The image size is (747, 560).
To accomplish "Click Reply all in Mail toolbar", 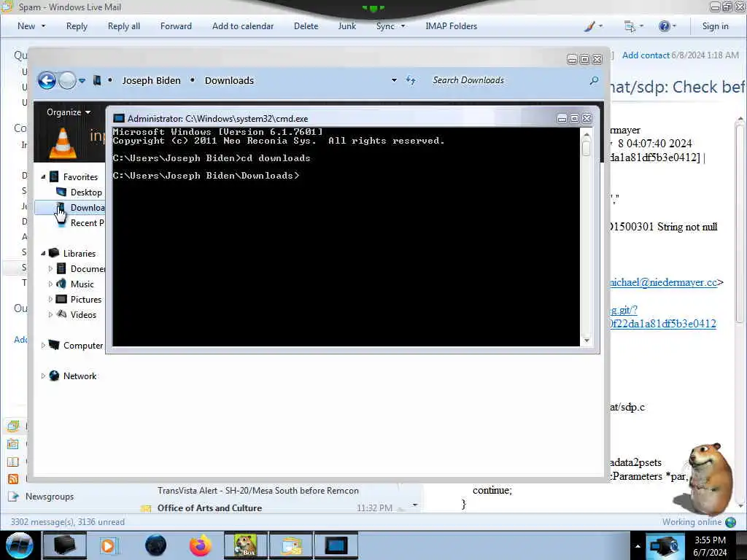I will tap(124, 26).
